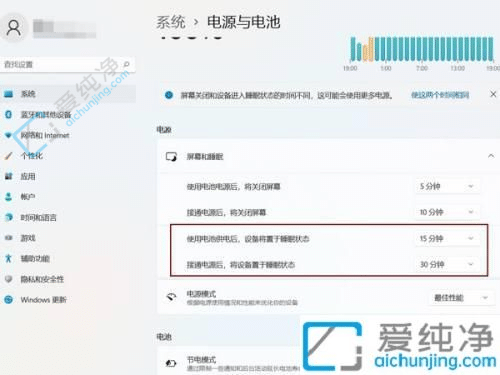The width and height of the screenshot is (500, 375).
Task: Click the Windows 更新 sync icon
Action: [8, 300]
